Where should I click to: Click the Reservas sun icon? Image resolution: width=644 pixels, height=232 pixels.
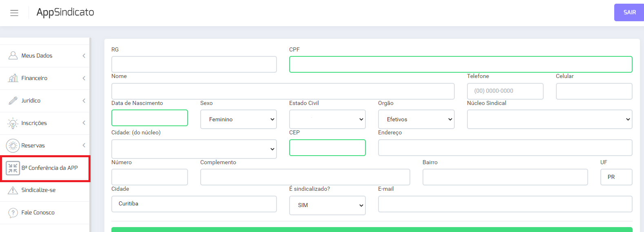point(13,145)
